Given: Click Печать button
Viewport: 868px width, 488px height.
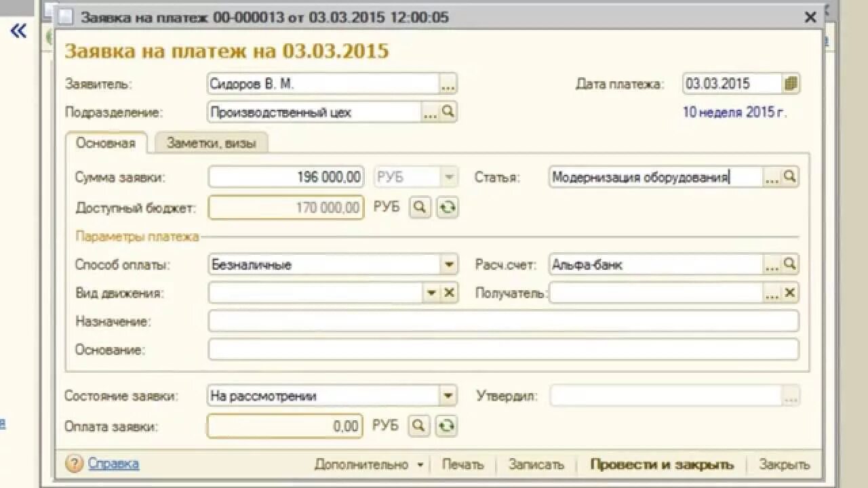Looking at the screenshot, I should (x=463, y=464).
